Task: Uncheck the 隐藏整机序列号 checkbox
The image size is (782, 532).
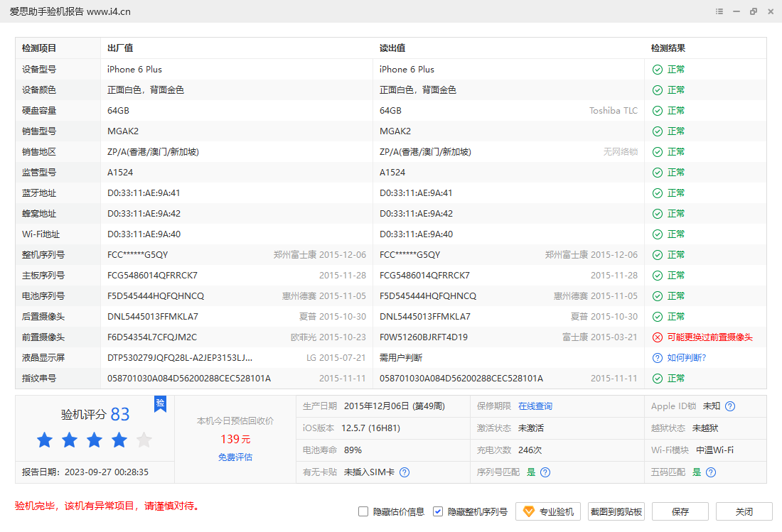Action: (438, 511)
